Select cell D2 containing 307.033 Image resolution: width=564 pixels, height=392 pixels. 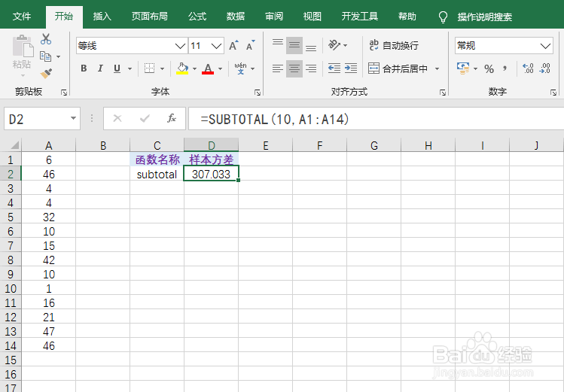pos(211,175)
